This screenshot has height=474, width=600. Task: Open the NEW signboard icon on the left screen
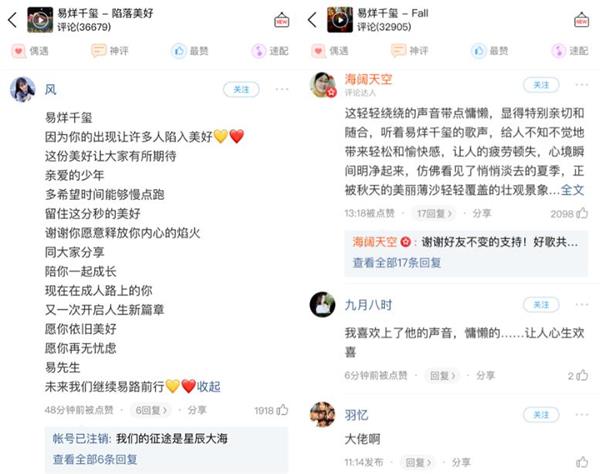click(x=282, y=20)
